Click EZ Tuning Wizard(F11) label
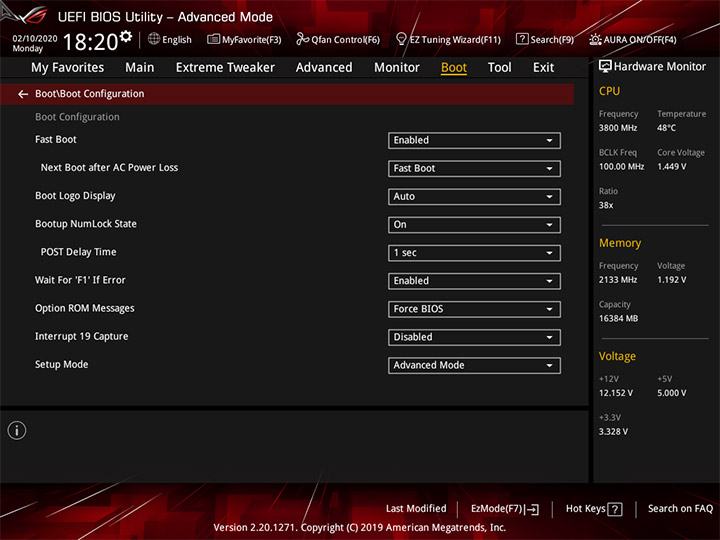This screenshot has width=720, height=540. 455,40
